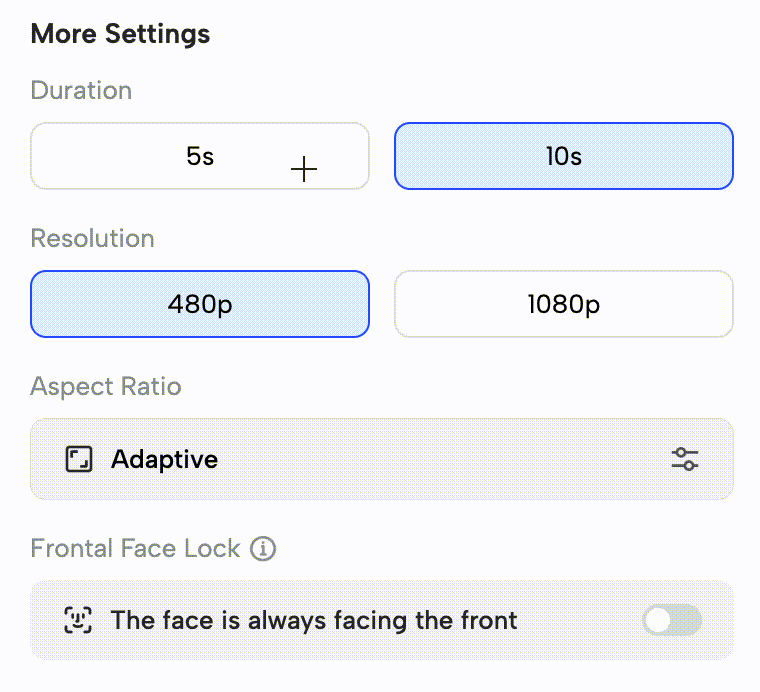This screenshot has width=760, height=692.
Task: Select the 10s duration option
Action: 564,156
